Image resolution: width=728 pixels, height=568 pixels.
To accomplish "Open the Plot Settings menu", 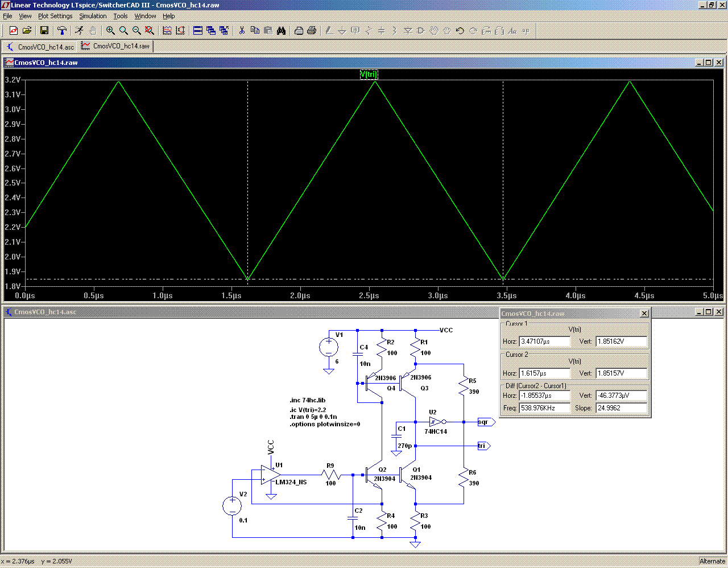I will [x=55, y=16].
